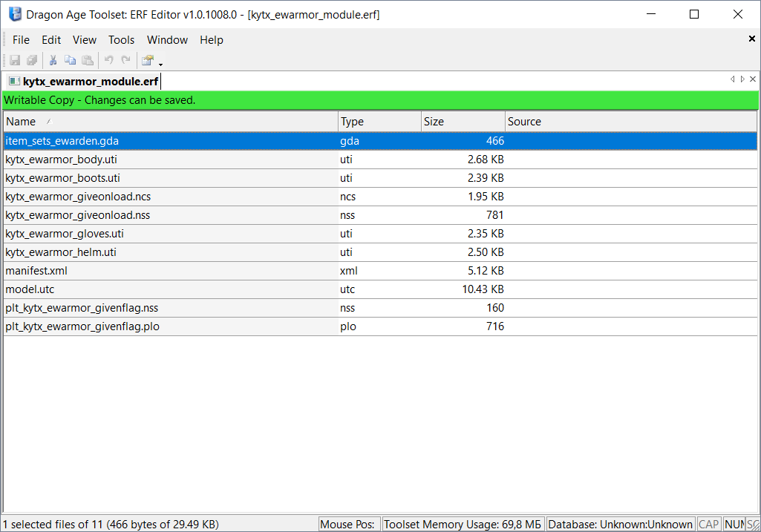Viewport: 761px width, 532px height.
Task: Sort list by Source column header
Action: (x=630, y=122)
